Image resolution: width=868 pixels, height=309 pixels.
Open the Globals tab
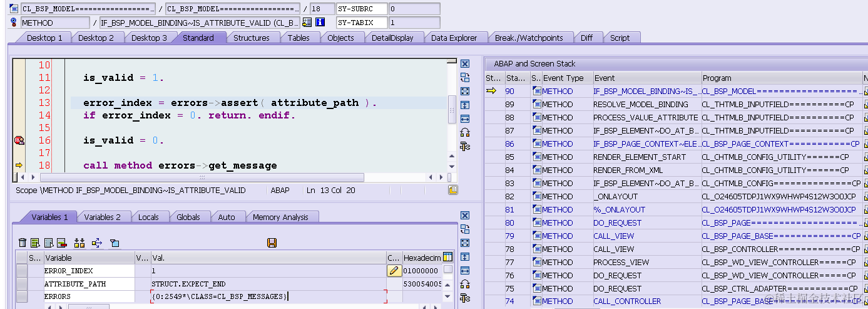coord(188,217)
